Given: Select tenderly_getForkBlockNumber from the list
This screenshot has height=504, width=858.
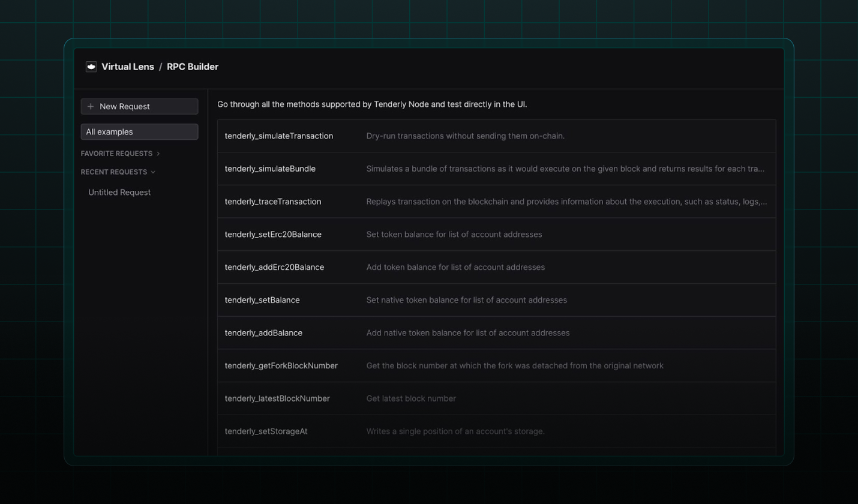Looking at the screenshot, I should point(281,365).
